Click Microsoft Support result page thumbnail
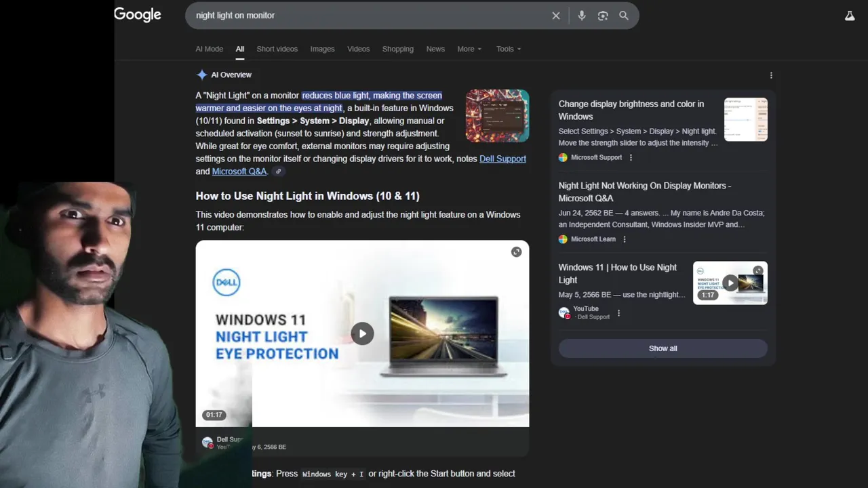 tap(745, 119)
